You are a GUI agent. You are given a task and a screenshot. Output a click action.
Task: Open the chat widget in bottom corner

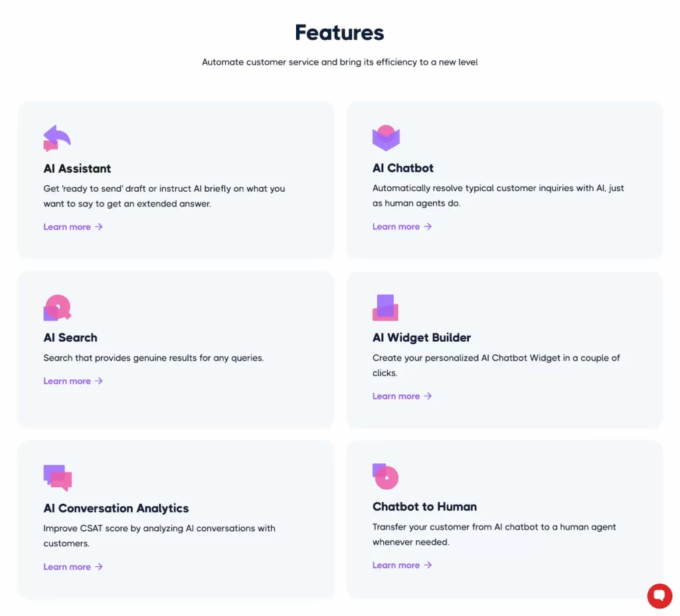click(x=659, y=596)
